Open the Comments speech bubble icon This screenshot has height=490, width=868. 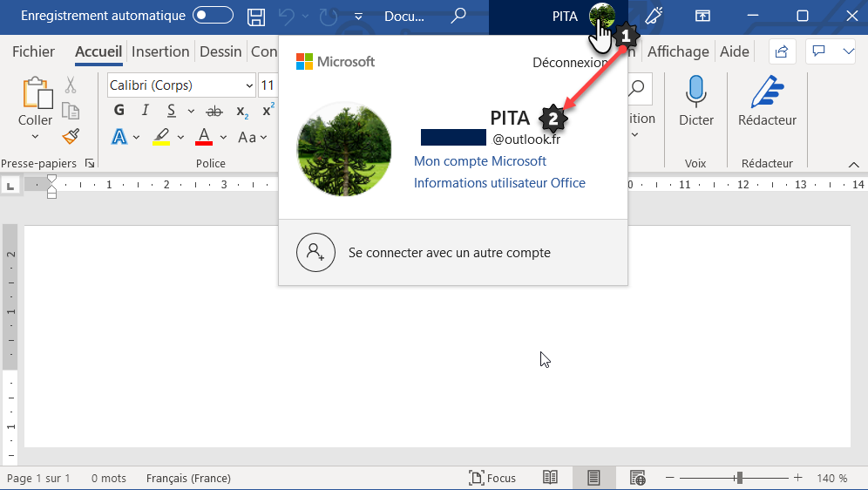click(818, 51)
